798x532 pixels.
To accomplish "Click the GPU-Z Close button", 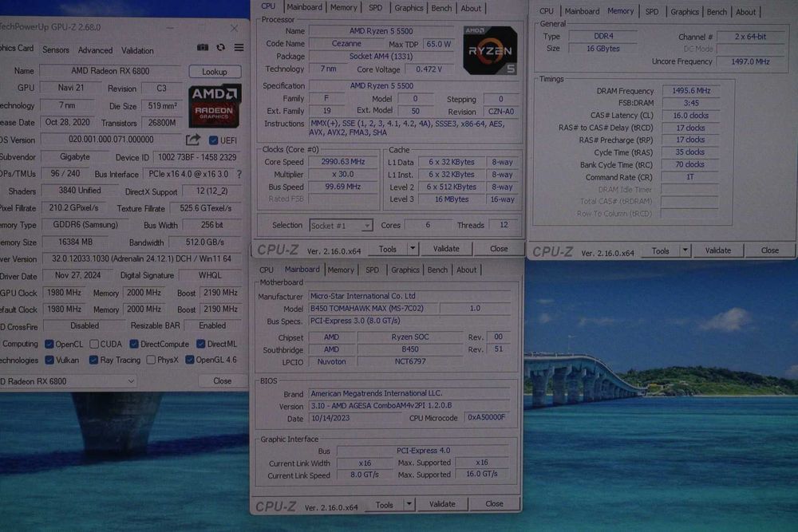I will click(222, 381).
